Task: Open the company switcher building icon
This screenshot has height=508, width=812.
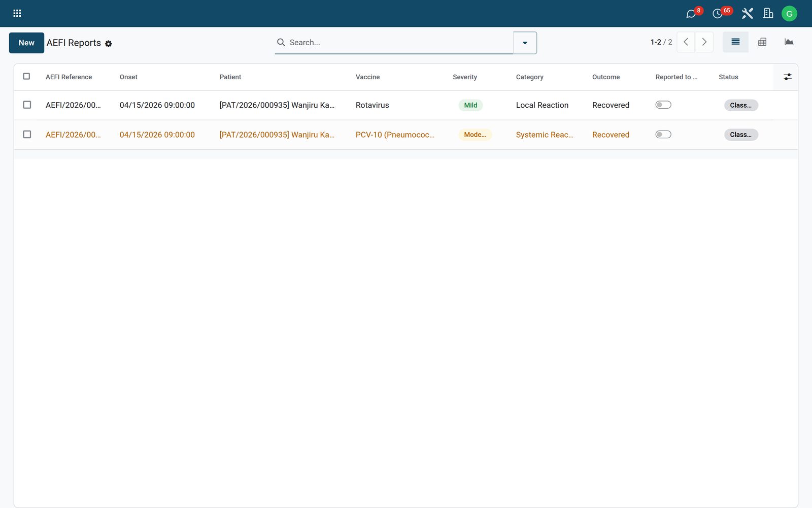Action: 768,13
